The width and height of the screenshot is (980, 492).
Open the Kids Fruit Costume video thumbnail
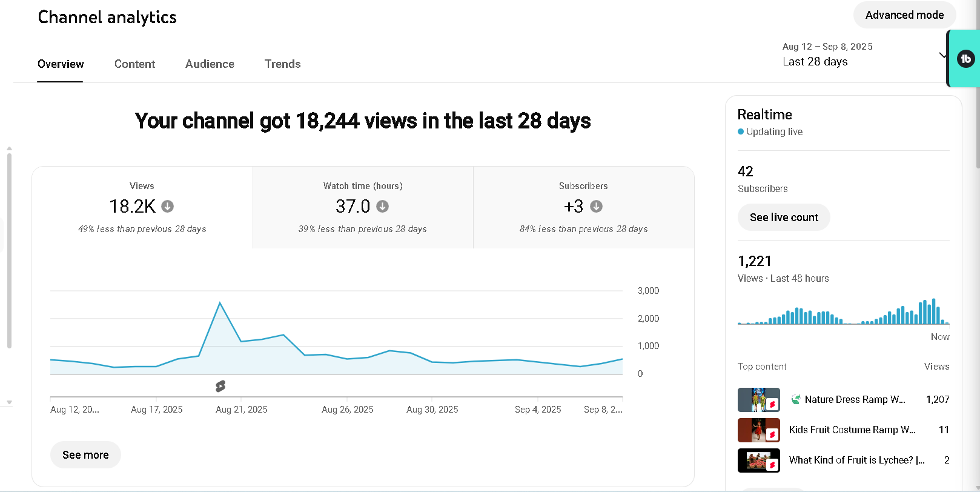pos(758,430)
